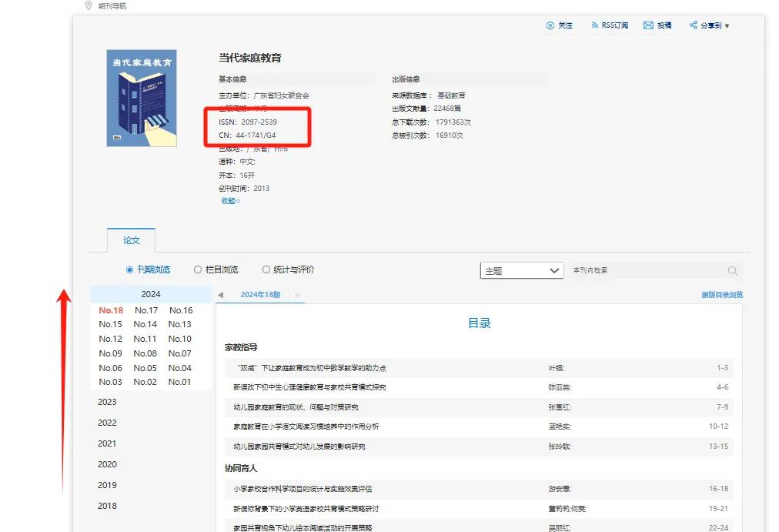Image resolution: width=779 pixels, height=532 pixels.
Task: Open the 主题 search field dropdown
Action: pos(522,271)
